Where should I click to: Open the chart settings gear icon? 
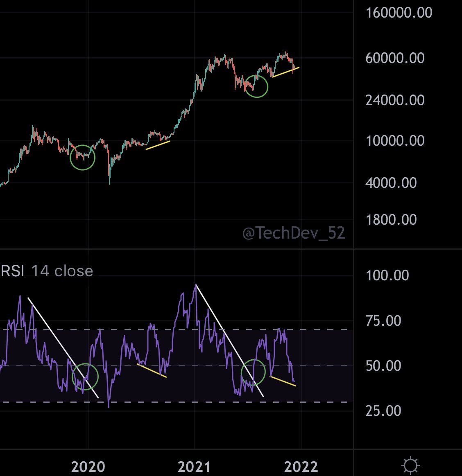411,465
